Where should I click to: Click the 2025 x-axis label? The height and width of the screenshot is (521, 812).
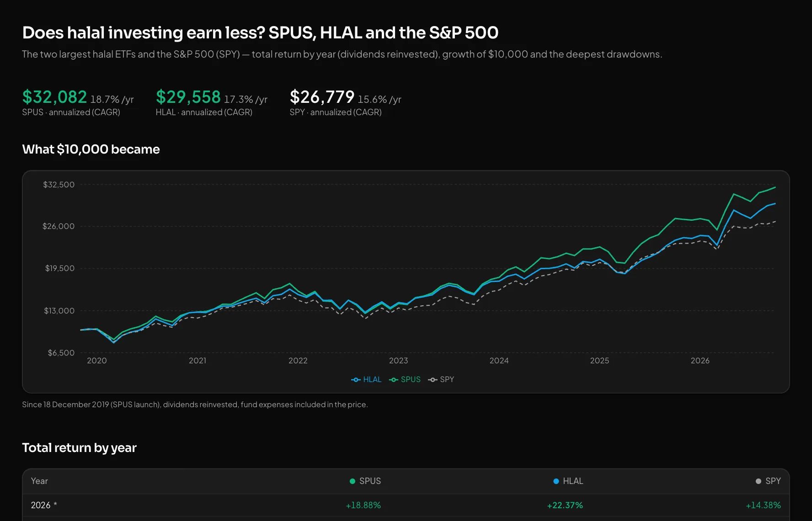coord(600,361)
